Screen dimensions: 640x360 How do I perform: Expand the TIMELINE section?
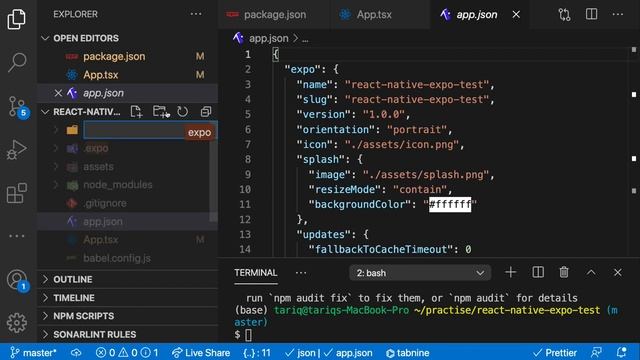tap(127, 298)
